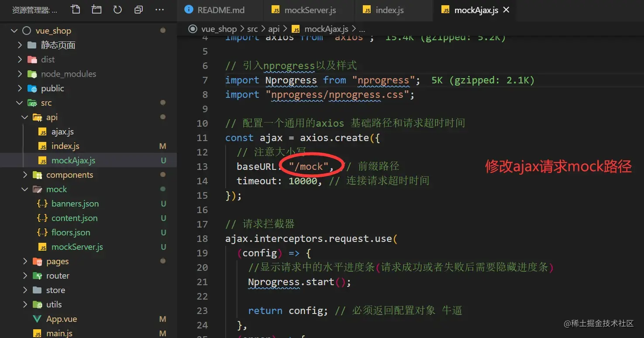Refresh the explorer with the reload icon
Viewport: 644px width, 338px height.
tap(117, 9)
